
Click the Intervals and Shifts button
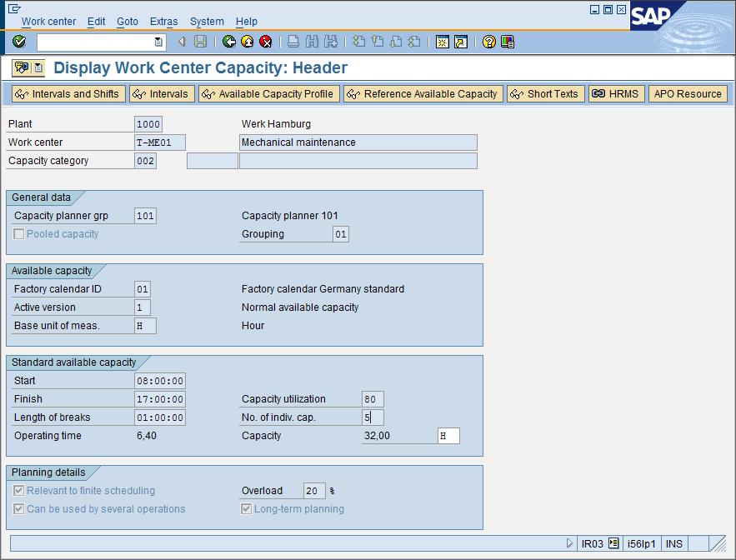68,94
